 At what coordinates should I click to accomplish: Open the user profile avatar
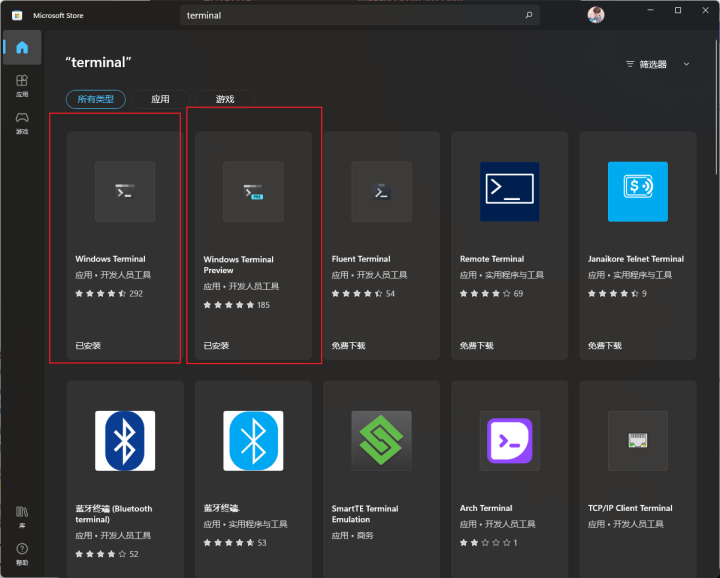pos(596,15)
